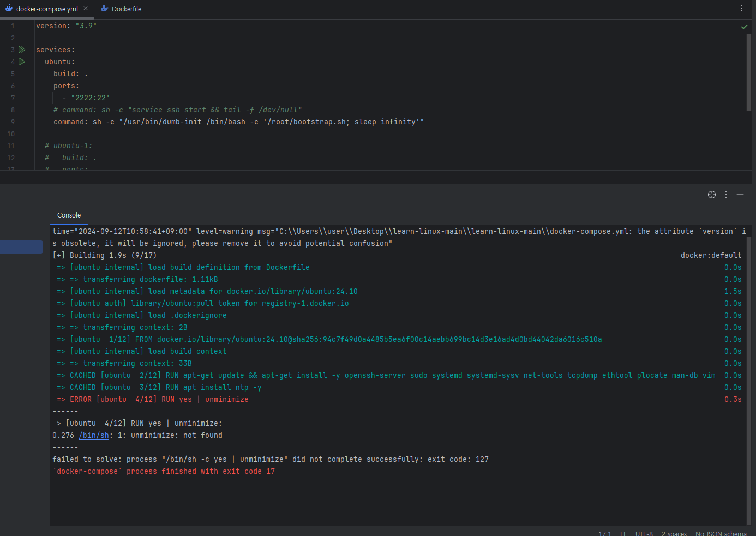The image size is (756, 536).
Task: Click the version obsolete warning message
Action: coord(399,237)
